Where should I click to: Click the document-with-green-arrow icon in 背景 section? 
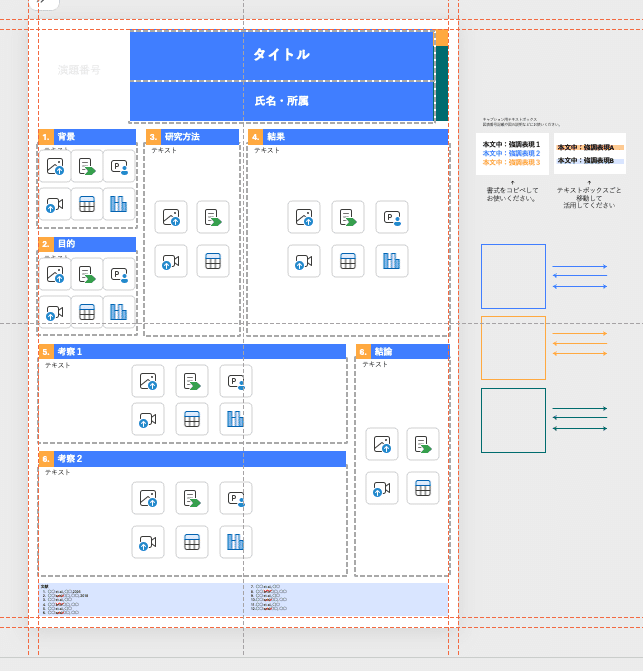tap(87, 166)
